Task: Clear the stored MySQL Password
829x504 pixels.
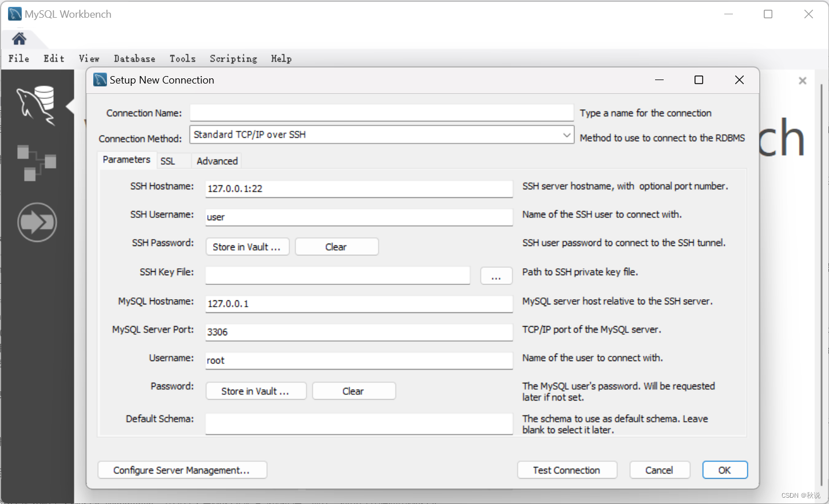Action: coord(354,391)
